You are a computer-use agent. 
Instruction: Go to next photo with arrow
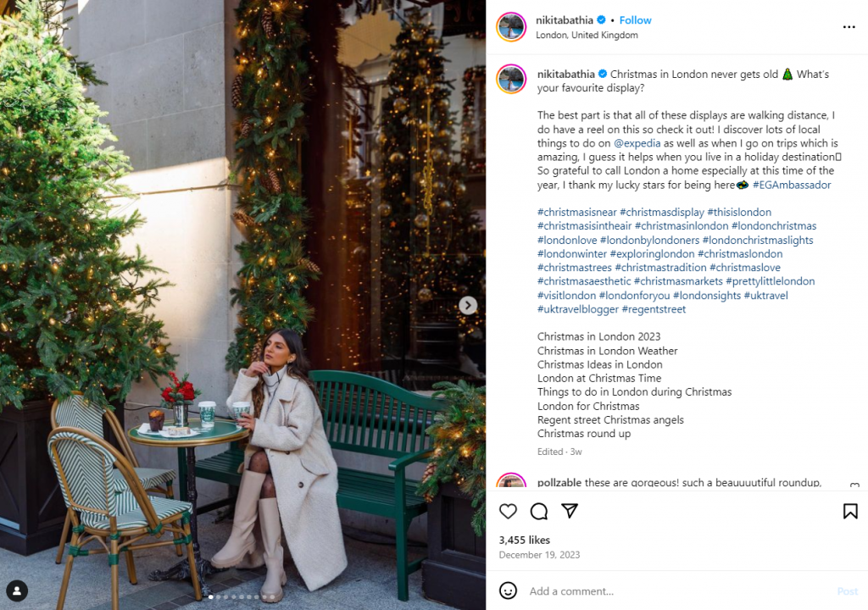pos(468,305)
